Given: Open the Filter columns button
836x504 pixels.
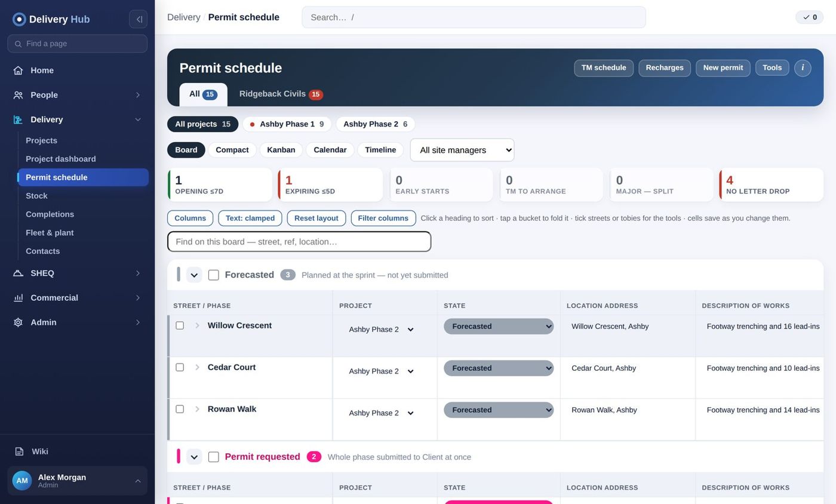Looking at the screenshot, I should (x=383, y=218).
